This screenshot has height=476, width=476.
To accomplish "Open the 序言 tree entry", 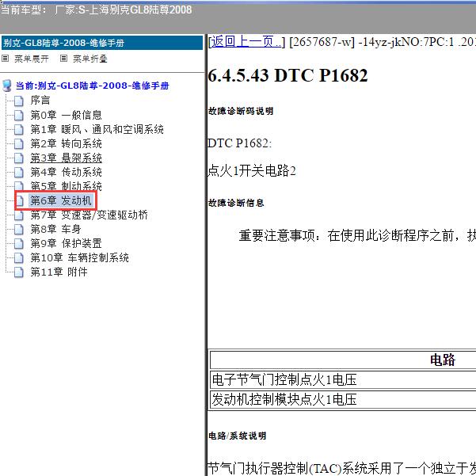I will coord(40,100).
